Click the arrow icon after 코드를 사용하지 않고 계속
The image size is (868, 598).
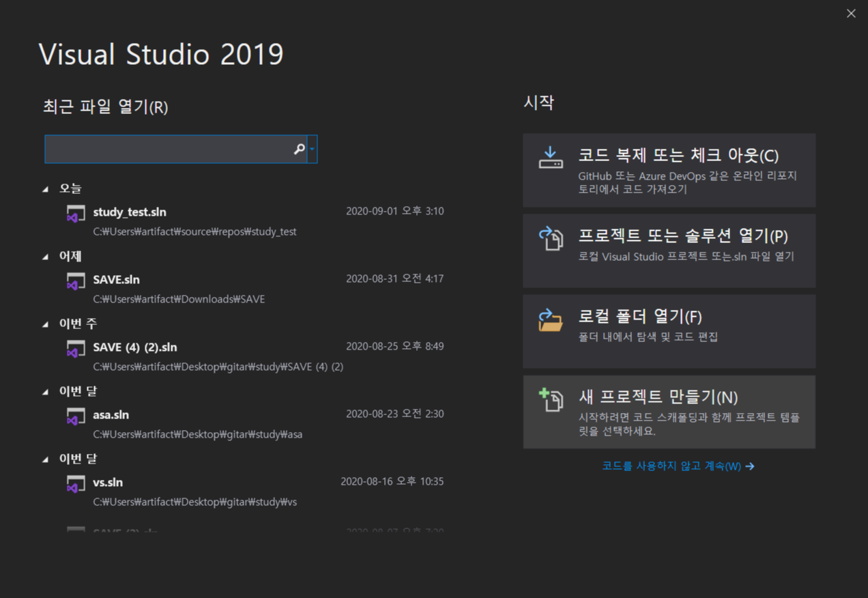[x=750, y=466]
